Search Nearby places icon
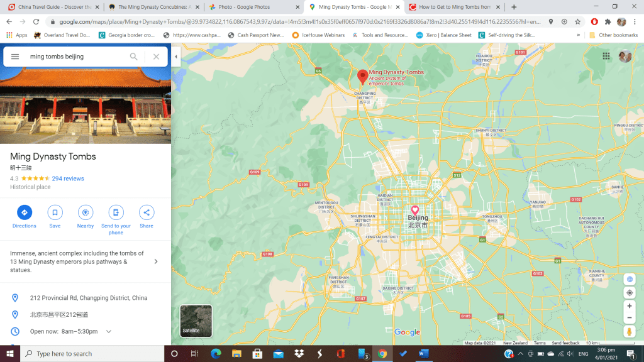644x362 pixels. click(86, 212)
